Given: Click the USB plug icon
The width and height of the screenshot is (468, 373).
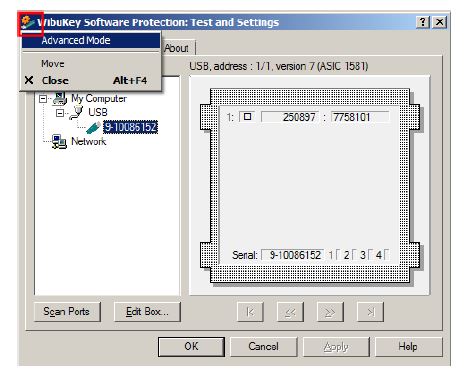Looking at the screenshot, I should [x=76, y=113].
